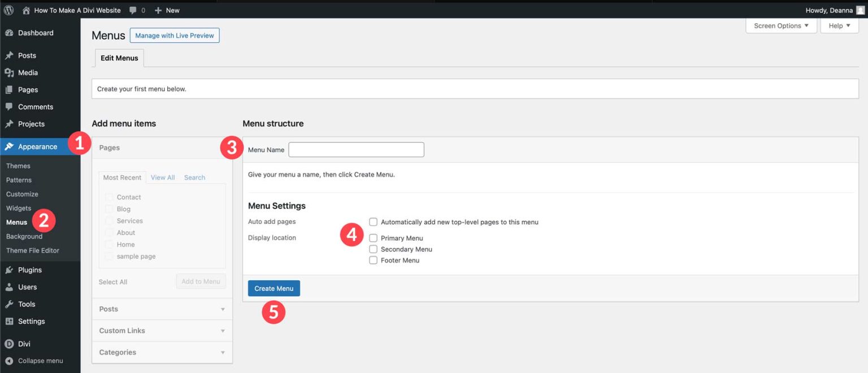Open the Screen Options dropdown

point(780,25)
